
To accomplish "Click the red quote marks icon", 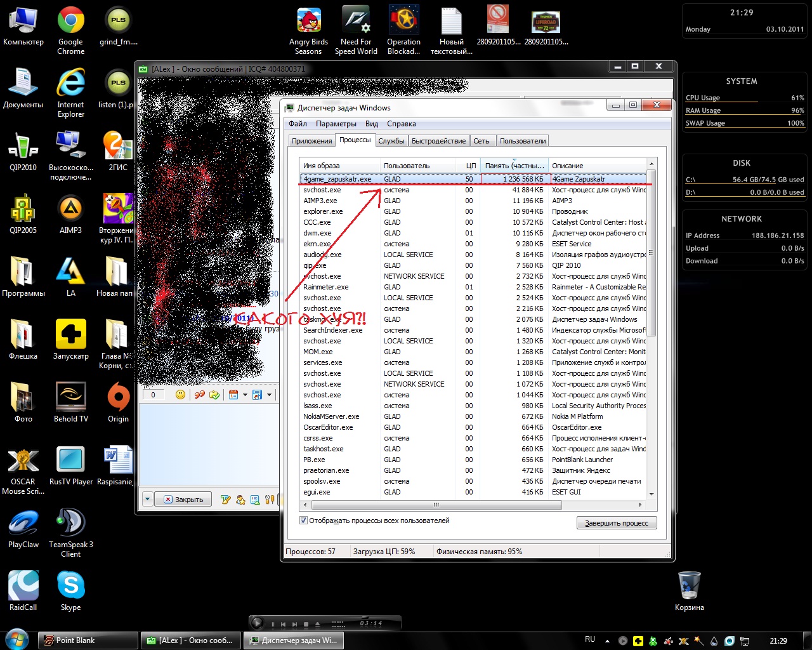I will point(199,395).
